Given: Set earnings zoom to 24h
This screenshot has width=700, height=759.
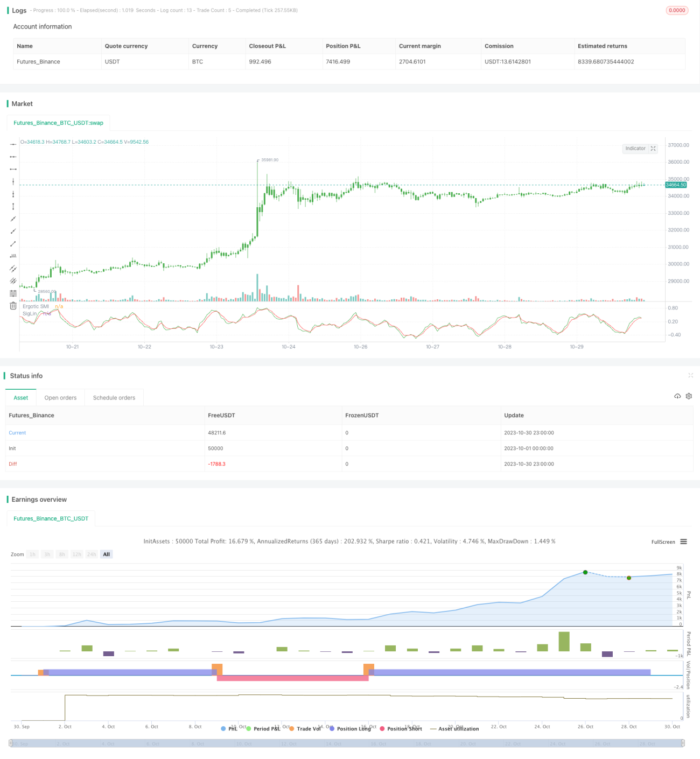Looking at the screenshot, I should coord(92,554).
